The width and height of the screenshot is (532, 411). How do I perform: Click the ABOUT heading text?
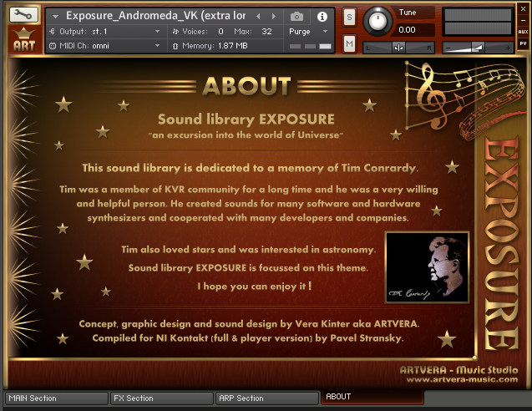tap(246, 86)
